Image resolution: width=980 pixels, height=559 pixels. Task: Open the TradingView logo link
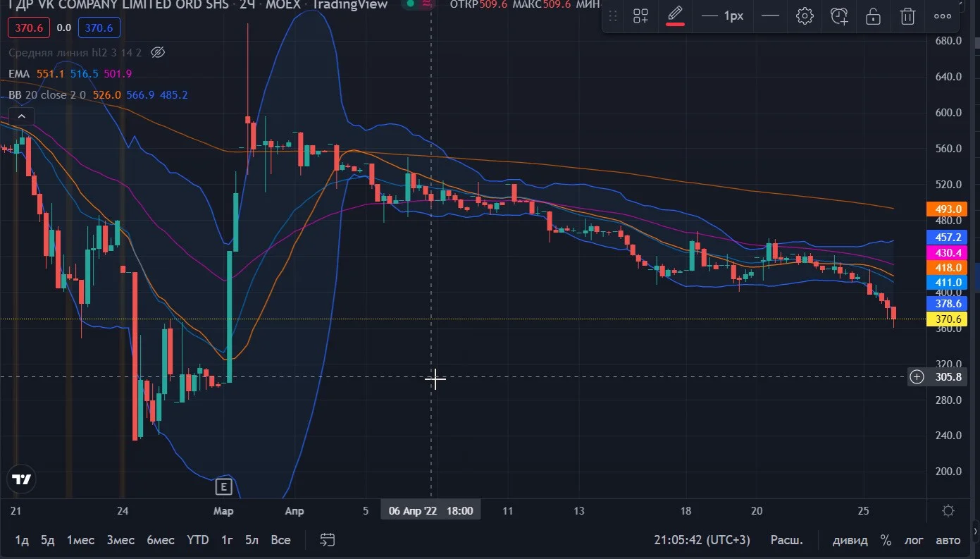[22, 479]
